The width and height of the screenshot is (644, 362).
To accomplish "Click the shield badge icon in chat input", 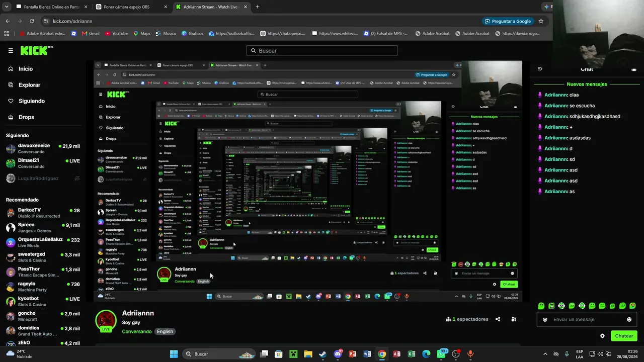I will [545, 319].
